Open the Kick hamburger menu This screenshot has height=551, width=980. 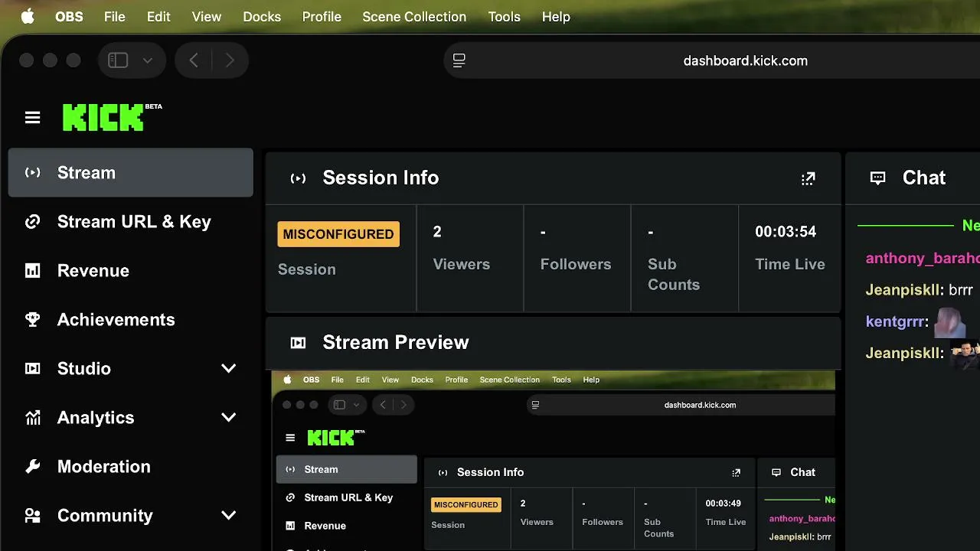click(x=32, y=117)
